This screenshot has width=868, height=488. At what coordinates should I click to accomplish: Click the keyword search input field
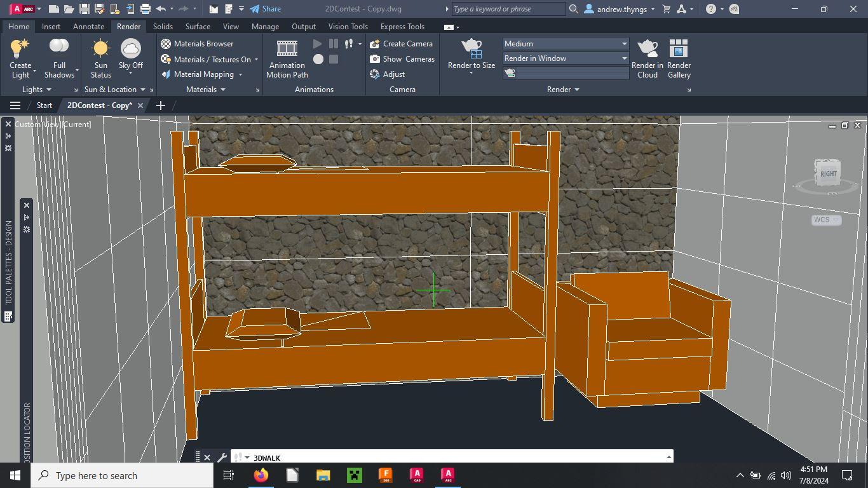(x=508, y=9)
